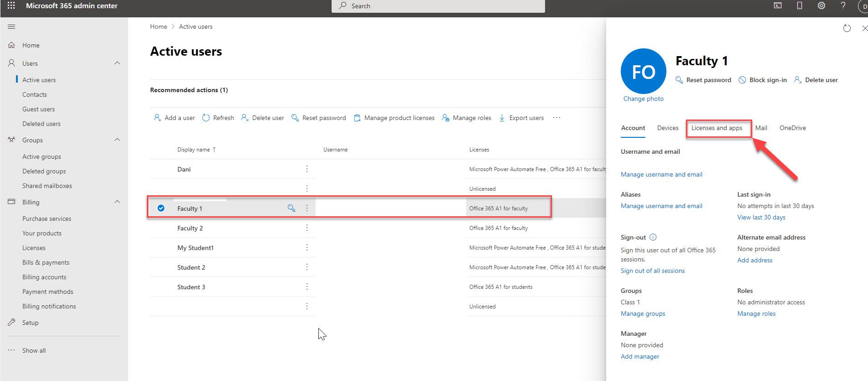Open Licenses under Billing

tap(34, 248)
